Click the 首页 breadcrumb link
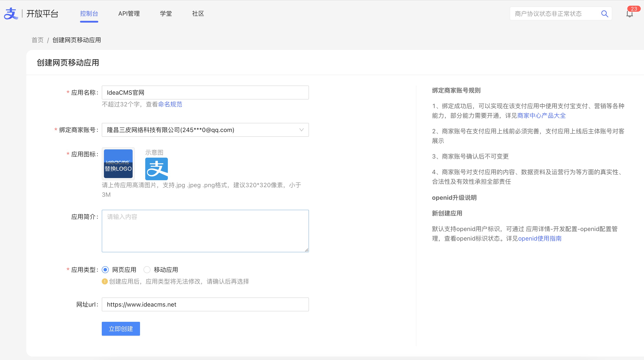Viewport: 644px width, 360px height. (x=37, y=40)
